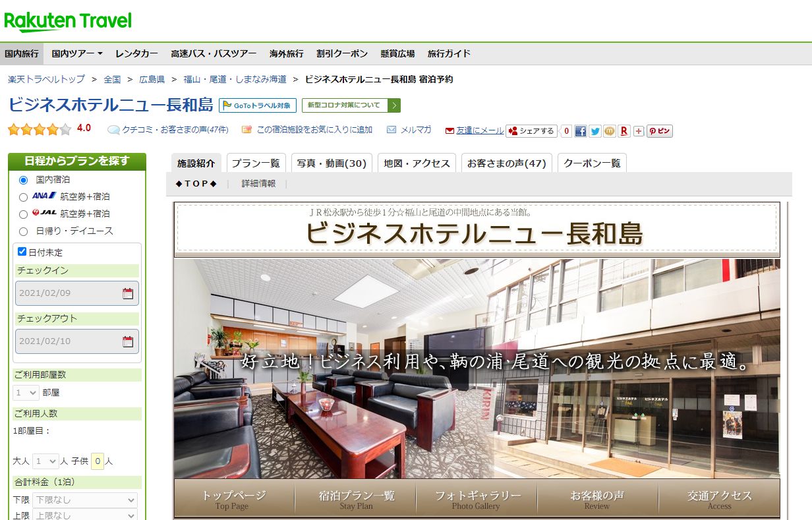This screenshot has width=812, height=520.
Task: Open the 新型コロナ対策について banner
Action: tap(351, 105)
